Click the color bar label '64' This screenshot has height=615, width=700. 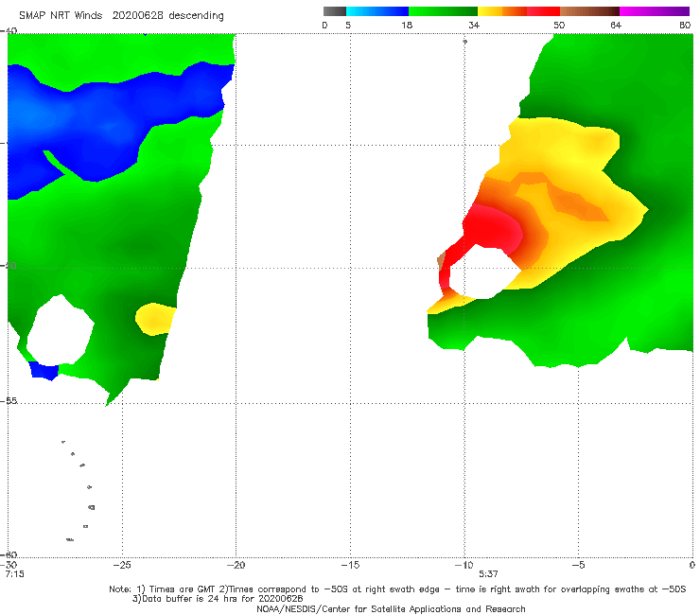click(x=616, y=25)
